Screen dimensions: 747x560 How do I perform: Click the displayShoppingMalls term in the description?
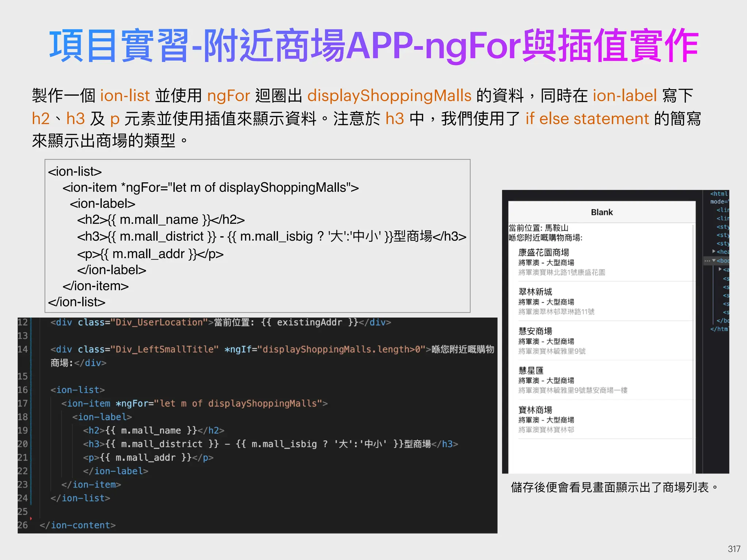[389, 96]
